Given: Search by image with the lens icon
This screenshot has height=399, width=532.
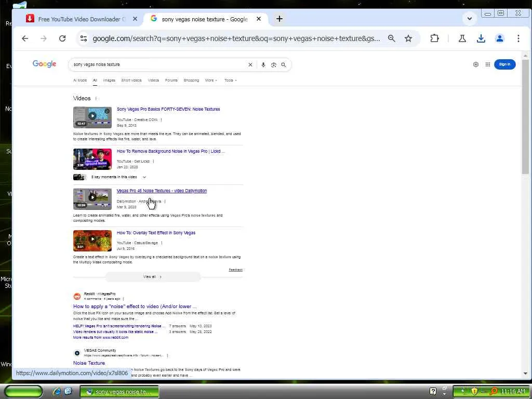Looking at the screenshot, I should (273, 64).
